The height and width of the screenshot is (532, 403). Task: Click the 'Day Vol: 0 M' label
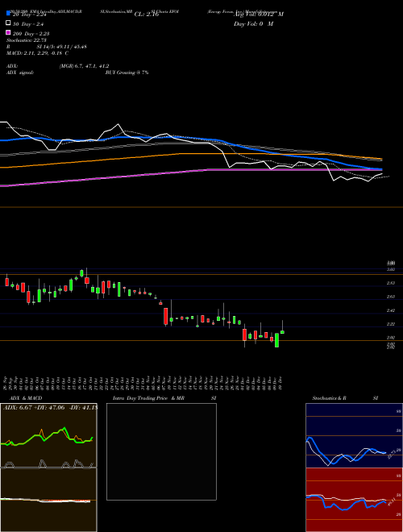tap(253, 23)
